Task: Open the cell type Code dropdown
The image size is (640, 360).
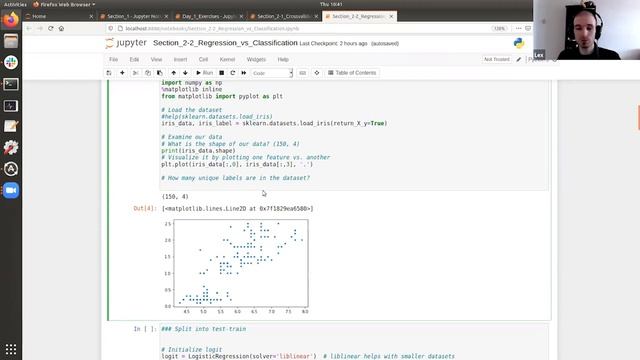Action: point(272,73)
